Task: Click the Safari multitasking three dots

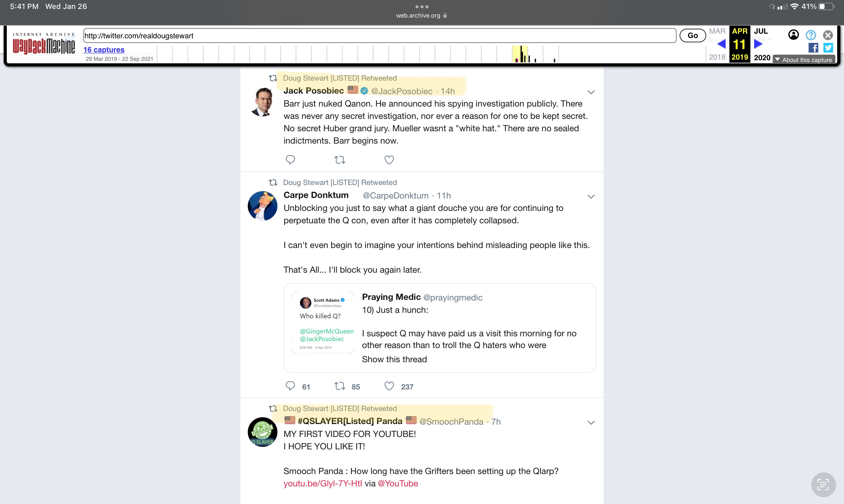Action: (x=422, y=6)
